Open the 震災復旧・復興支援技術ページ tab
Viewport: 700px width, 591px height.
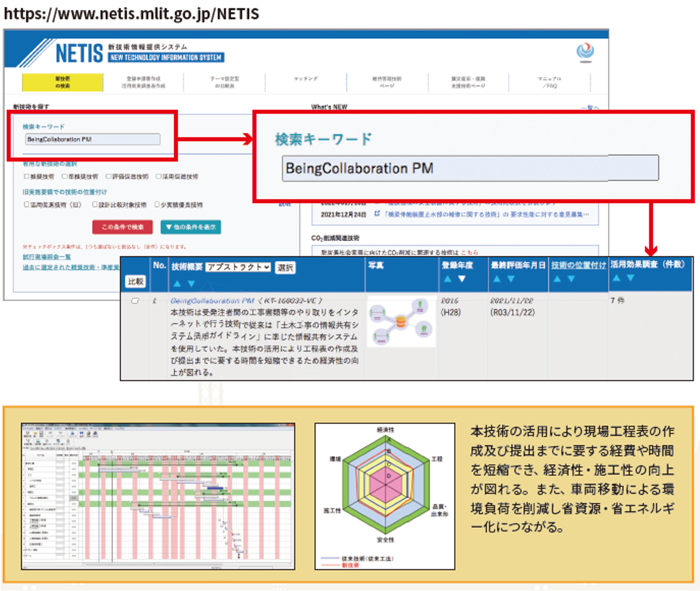click(x=468, y=82)
